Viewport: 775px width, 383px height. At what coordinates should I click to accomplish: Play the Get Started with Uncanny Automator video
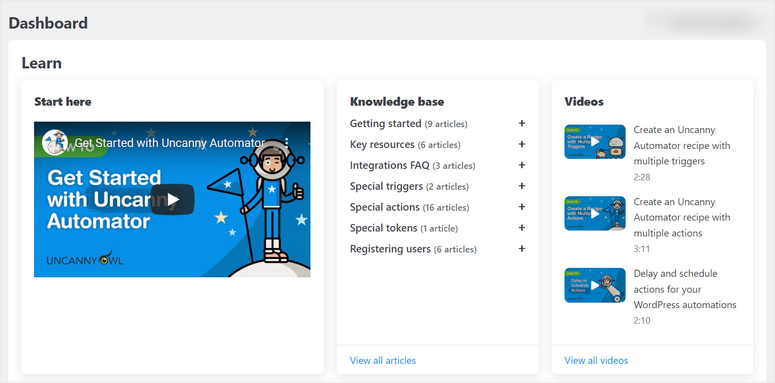172,200
